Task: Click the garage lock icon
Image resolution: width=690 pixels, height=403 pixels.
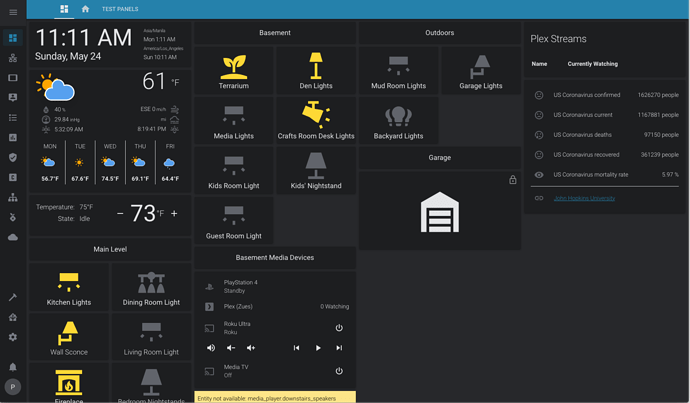Action: [513, 180]
